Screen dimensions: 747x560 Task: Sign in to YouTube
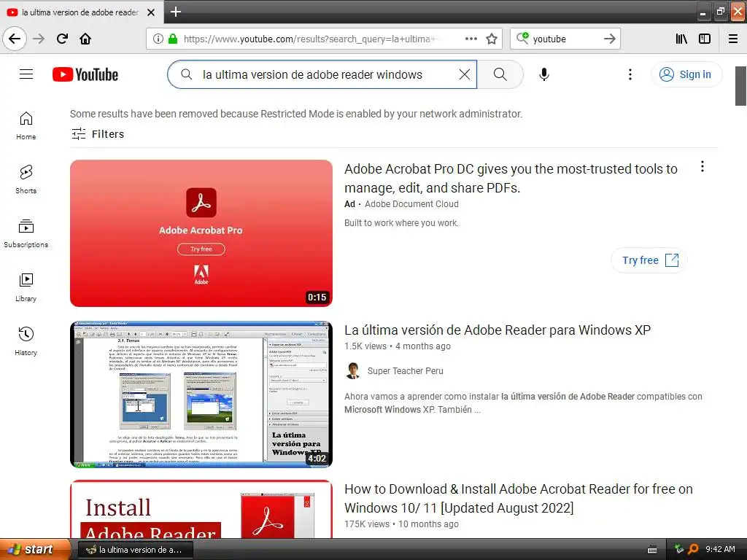pos(686,74)
